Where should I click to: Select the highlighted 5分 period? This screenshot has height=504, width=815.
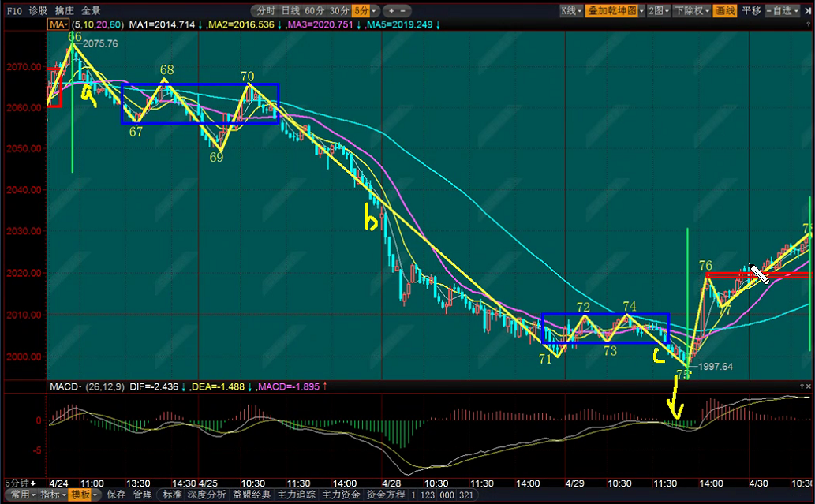coord(361,10)
